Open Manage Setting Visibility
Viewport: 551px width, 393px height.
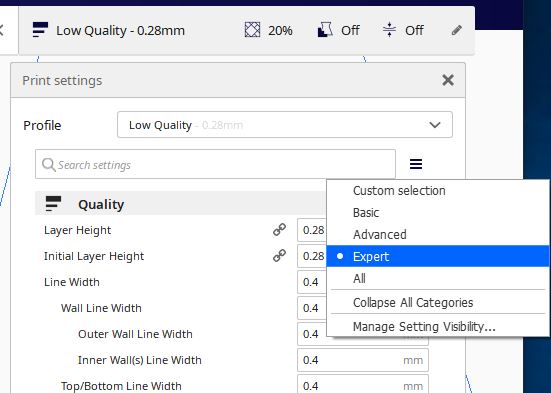coord(438,327)
